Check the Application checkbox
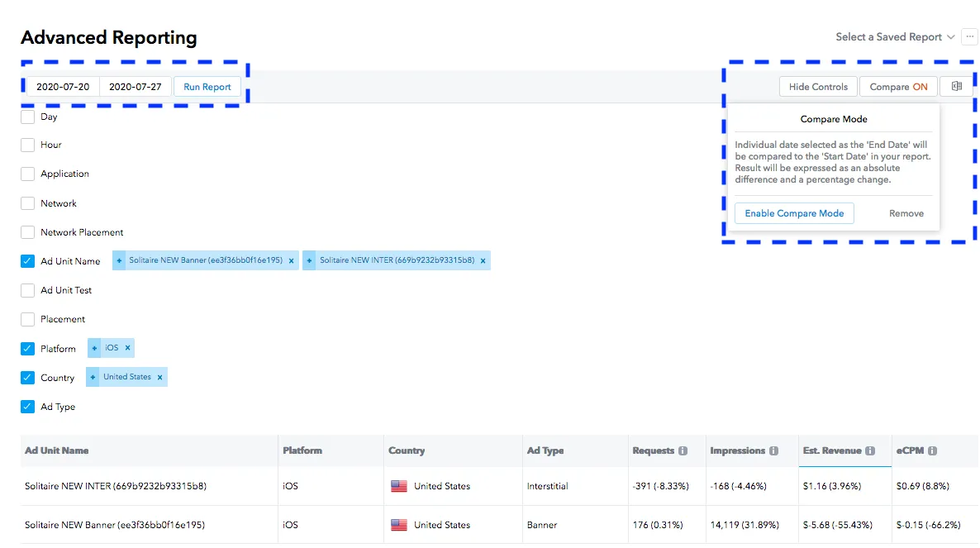980x548 pixels. pos(27,174)
